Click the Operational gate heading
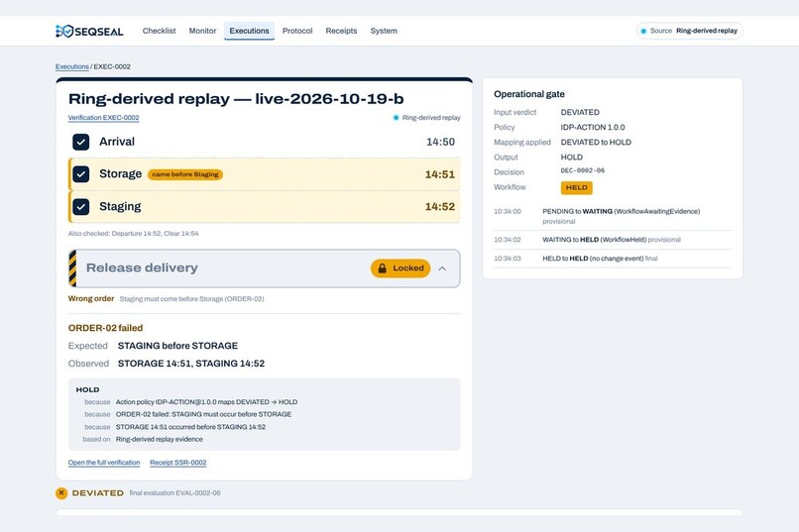This screenshot has height=532, width=799. 529,94
